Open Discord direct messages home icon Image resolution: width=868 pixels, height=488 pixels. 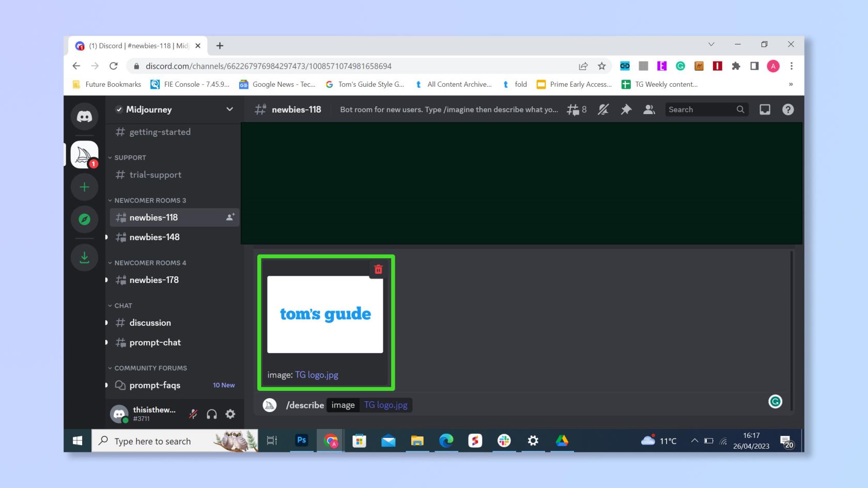pyautogui.click(x=84, y=117)
